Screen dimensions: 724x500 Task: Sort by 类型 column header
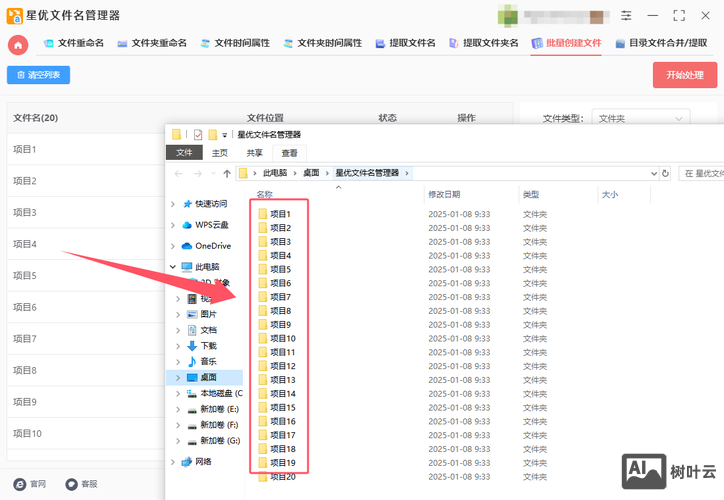tap(531, 194)
